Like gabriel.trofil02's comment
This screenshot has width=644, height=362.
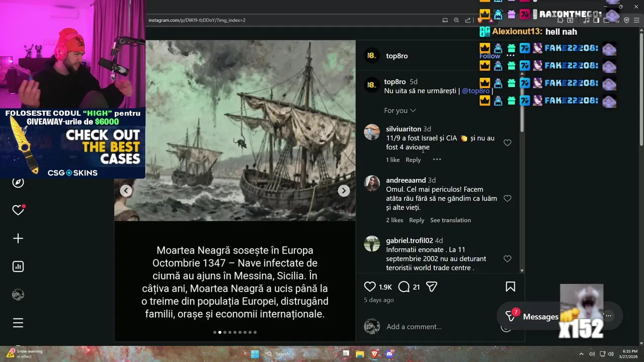point(508,259)
